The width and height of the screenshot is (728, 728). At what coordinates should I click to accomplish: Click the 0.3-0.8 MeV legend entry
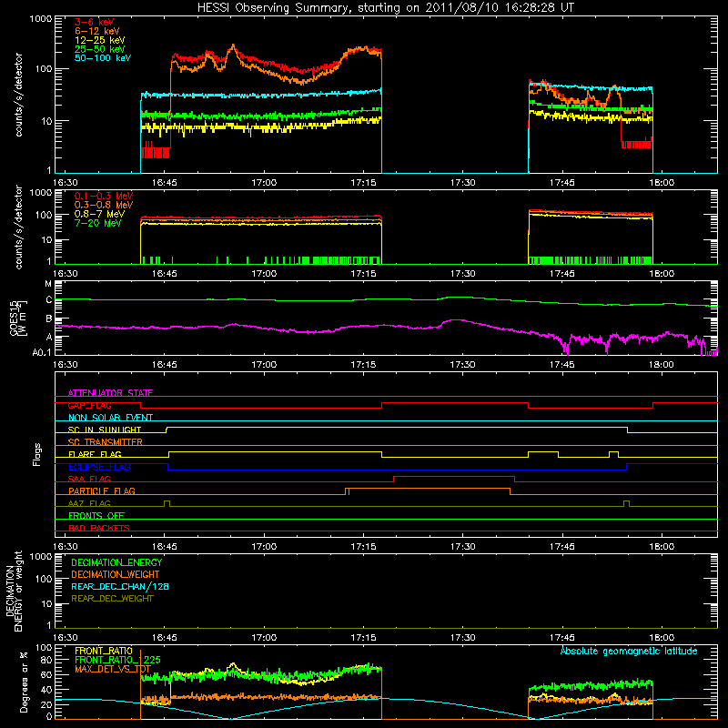point(104,205)
